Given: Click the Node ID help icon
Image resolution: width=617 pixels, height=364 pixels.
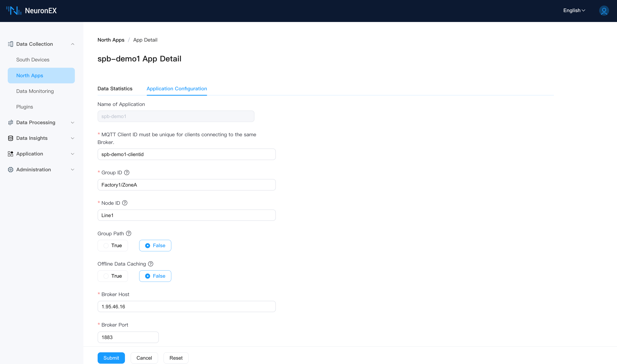Looking at the screenshot, I should pyautogui.click(x=125, y=203).
